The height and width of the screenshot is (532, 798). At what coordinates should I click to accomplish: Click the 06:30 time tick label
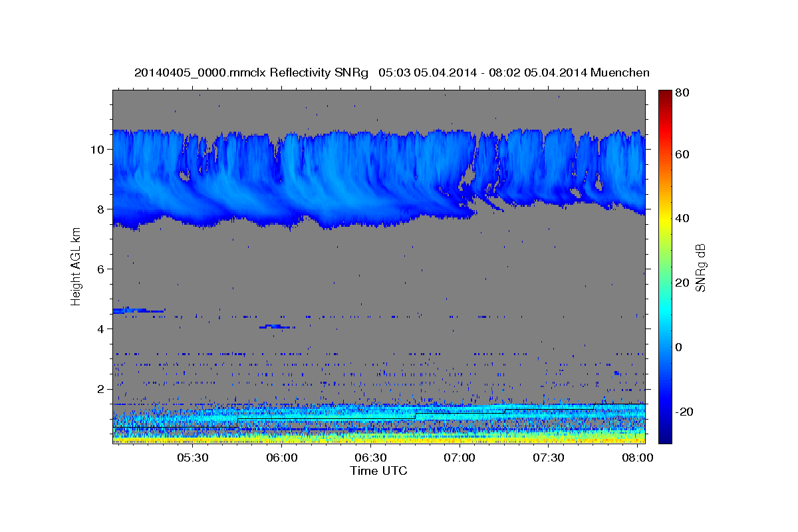370,458
